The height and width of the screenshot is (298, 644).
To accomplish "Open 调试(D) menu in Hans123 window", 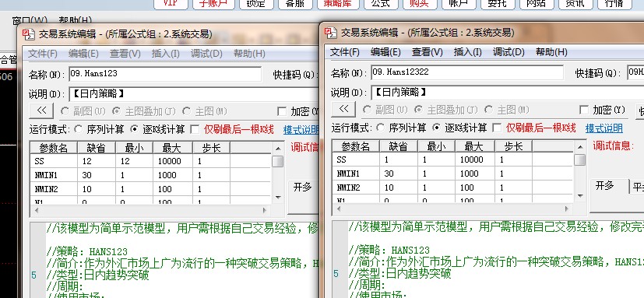I will click(x=206, y=54).
